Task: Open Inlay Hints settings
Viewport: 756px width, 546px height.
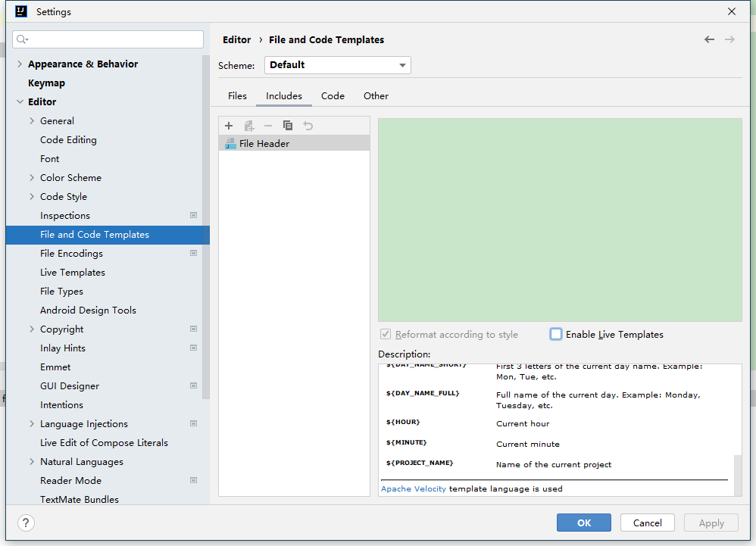Action: click(x=63, y=348)
